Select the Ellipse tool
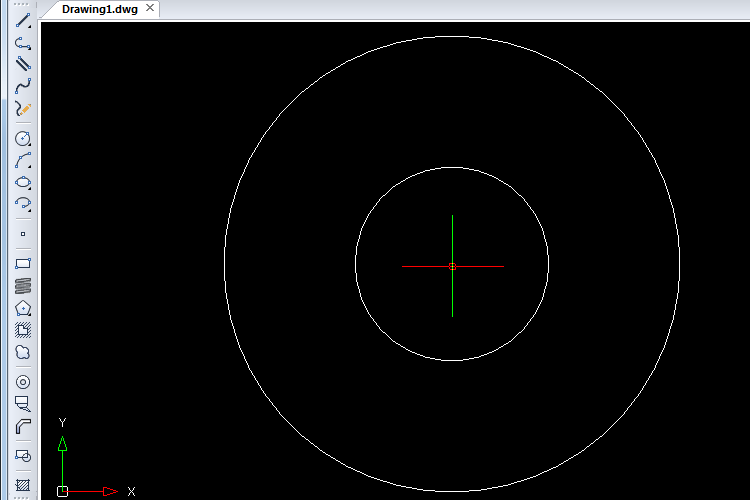The height and width of the screenshot is (500, 750). [x=23, y=182]
